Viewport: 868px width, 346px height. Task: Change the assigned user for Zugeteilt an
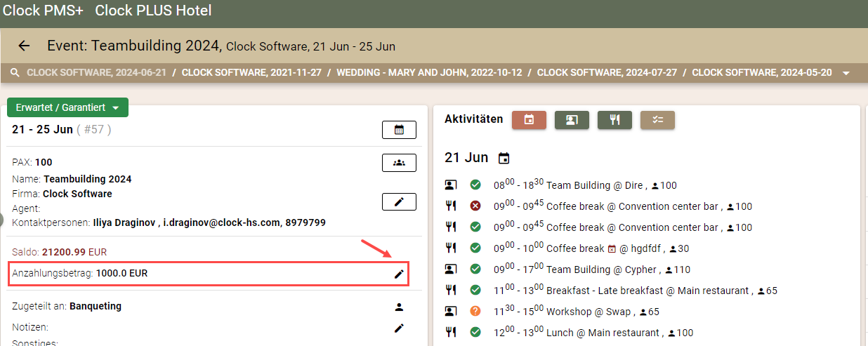[x=399, y=307]
